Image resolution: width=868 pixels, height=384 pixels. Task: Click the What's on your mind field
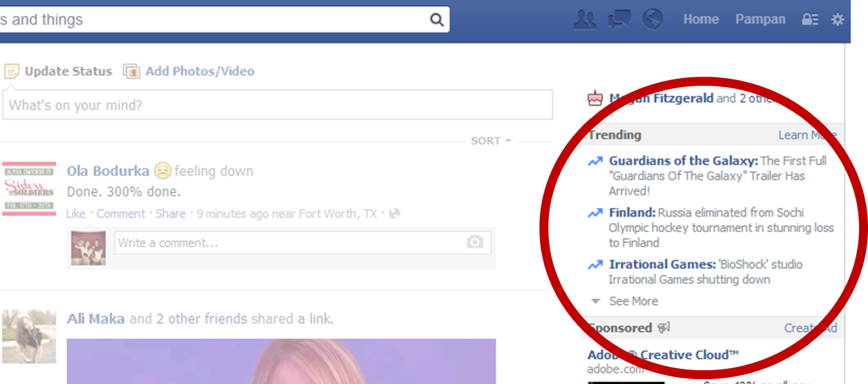(276, 106)
